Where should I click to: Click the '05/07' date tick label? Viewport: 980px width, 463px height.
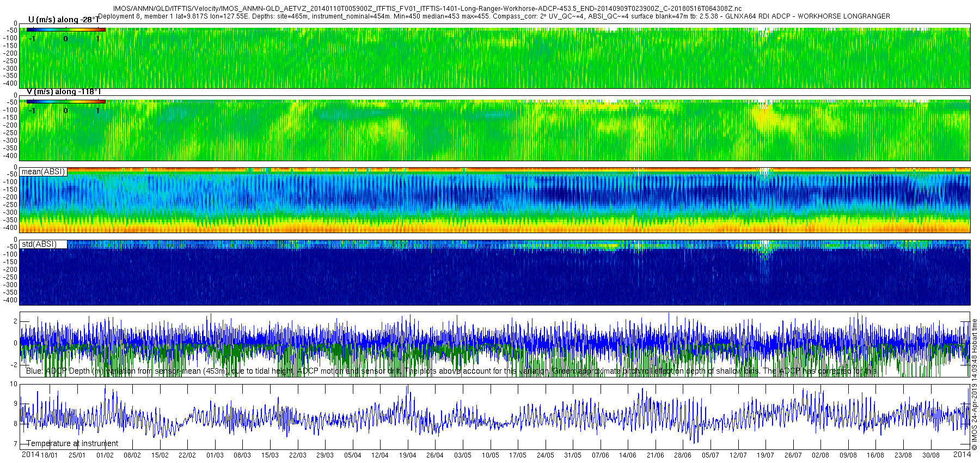(710, 455)
